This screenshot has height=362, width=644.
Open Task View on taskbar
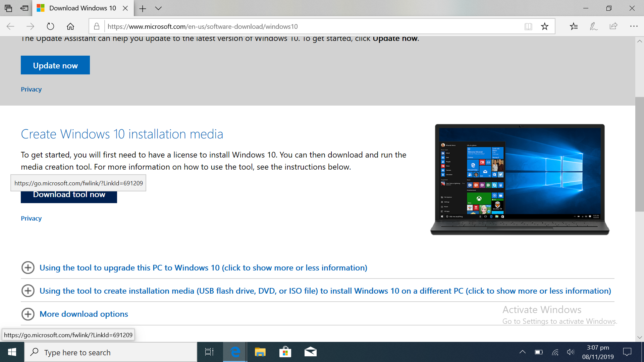click(209, 352)
